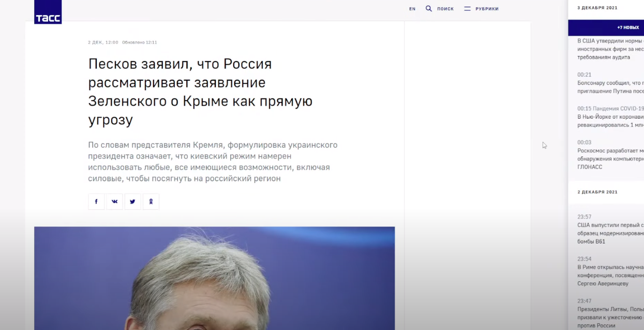
Task: Click the 3 ДЕКАБРЯ 2021 date header
Action: tap(597, 8)
